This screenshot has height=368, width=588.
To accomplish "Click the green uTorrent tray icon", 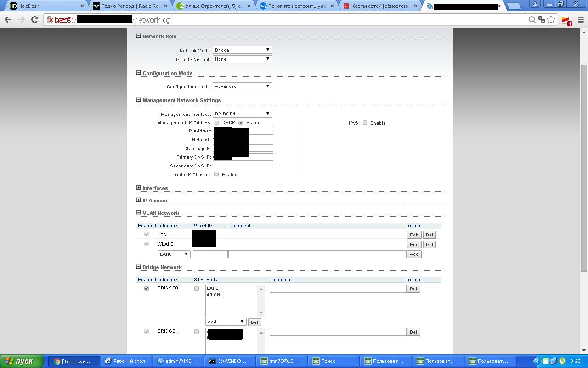I will click(x=562, y=361).
